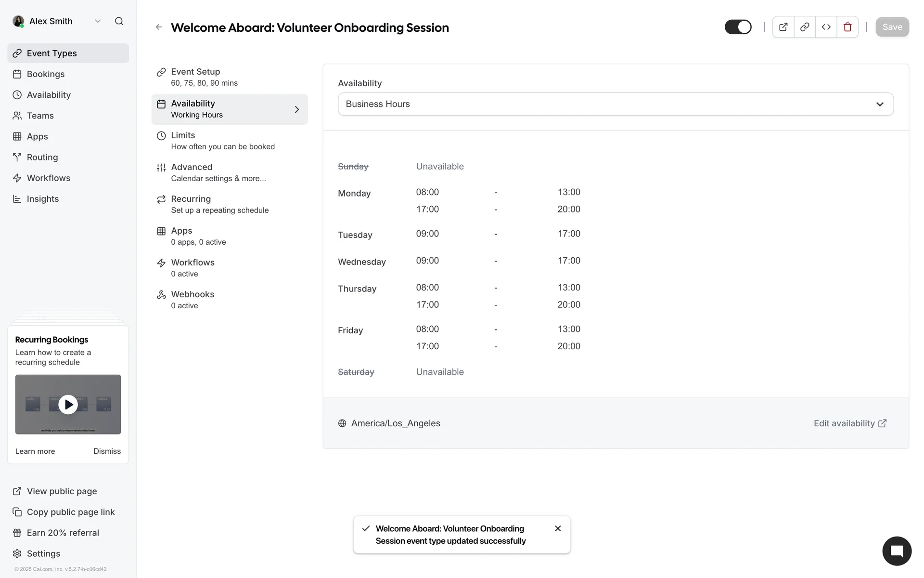
Task: Click the Edit availability link
Action: click(850, 423)
